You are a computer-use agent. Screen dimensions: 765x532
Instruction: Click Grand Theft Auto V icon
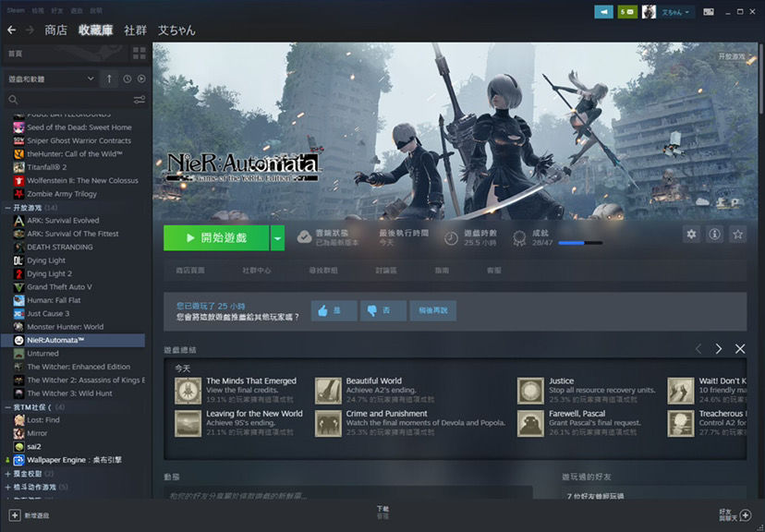[18, 286]
